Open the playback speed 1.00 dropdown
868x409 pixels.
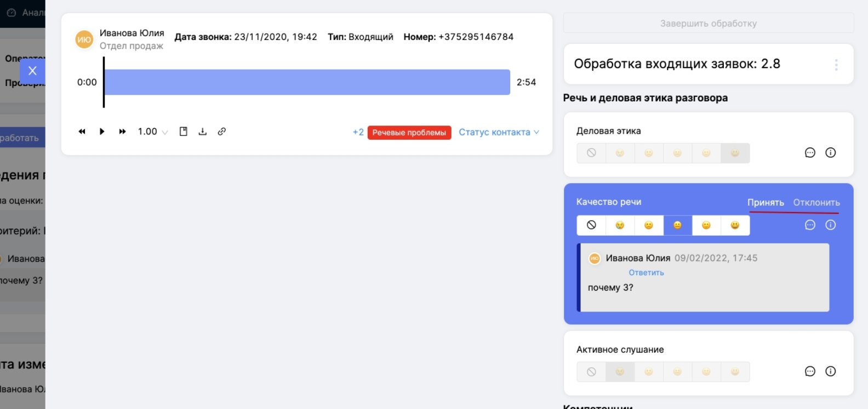pyautogui.click(x=152, y=132)
